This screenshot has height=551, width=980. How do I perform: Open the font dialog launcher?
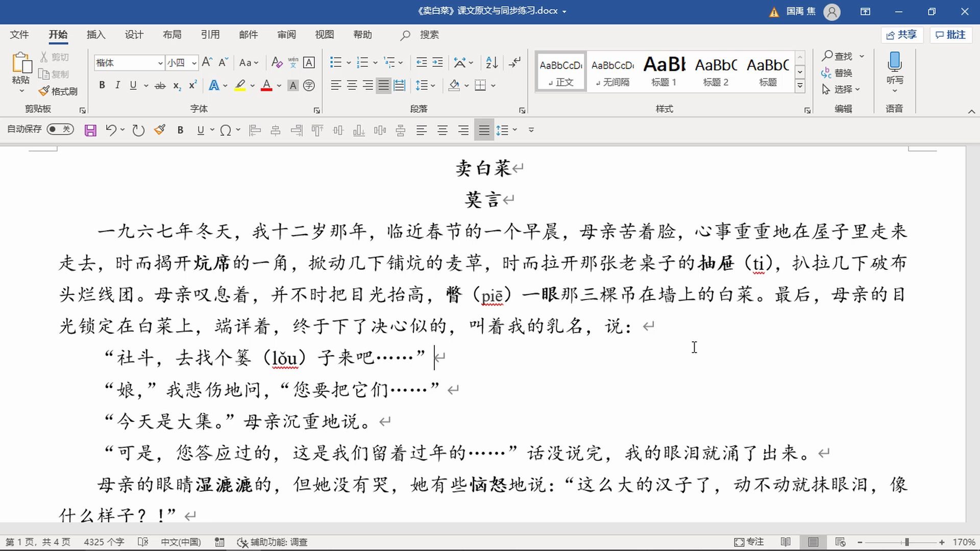tap(316, 110)
